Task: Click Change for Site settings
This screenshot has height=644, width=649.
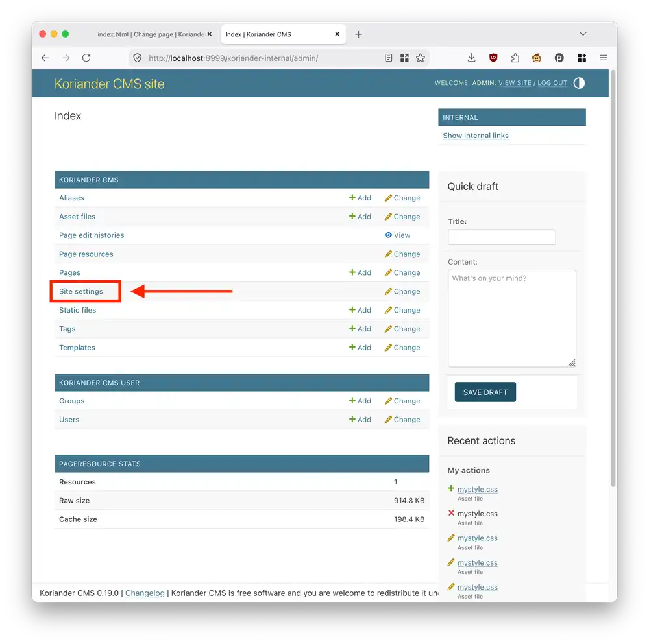Action: (x=402, y=291)
